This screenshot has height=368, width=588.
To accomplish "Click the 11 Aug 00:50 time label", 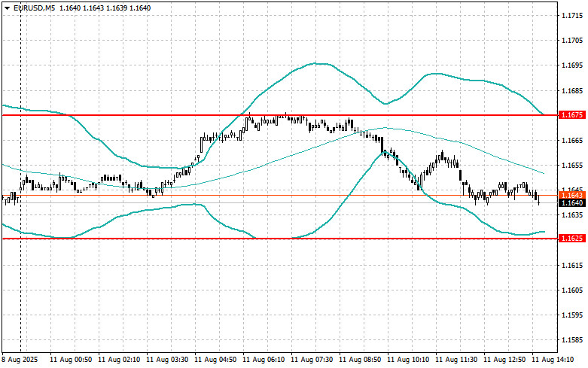I will 71,360.
